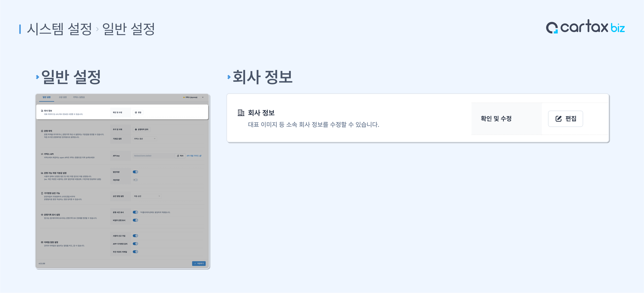The height and width of the screenshot is (293, 644).
Task: Switch to the 고급 설정 tab
Action: coord(62,97)
